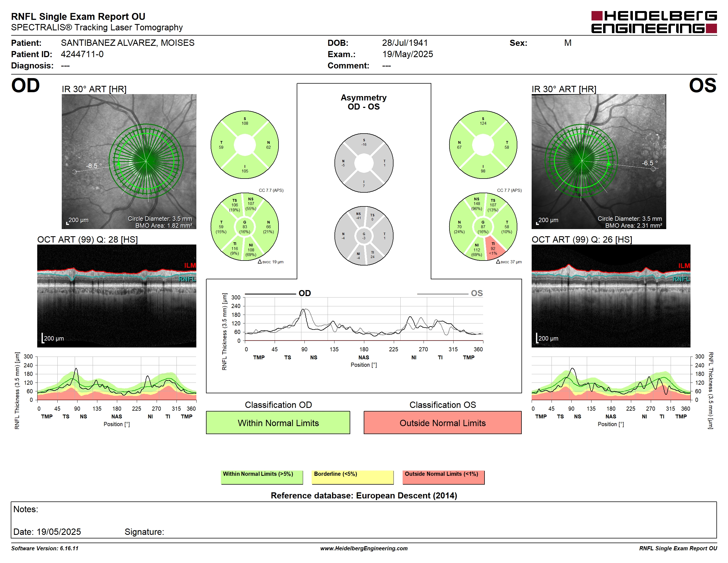
Task: Click the patient name SANTIBANEZ ALVAREZ, MOISES
Action: click(x=128, y=43)
